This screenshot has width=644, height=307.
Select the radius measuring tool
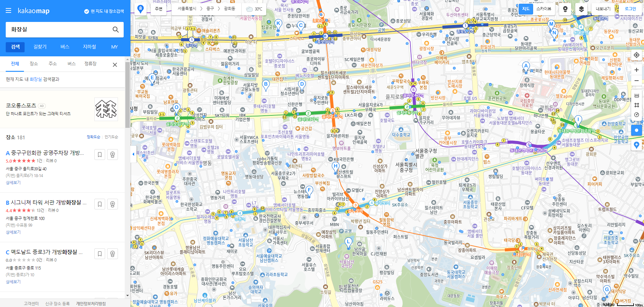[637, 115]
